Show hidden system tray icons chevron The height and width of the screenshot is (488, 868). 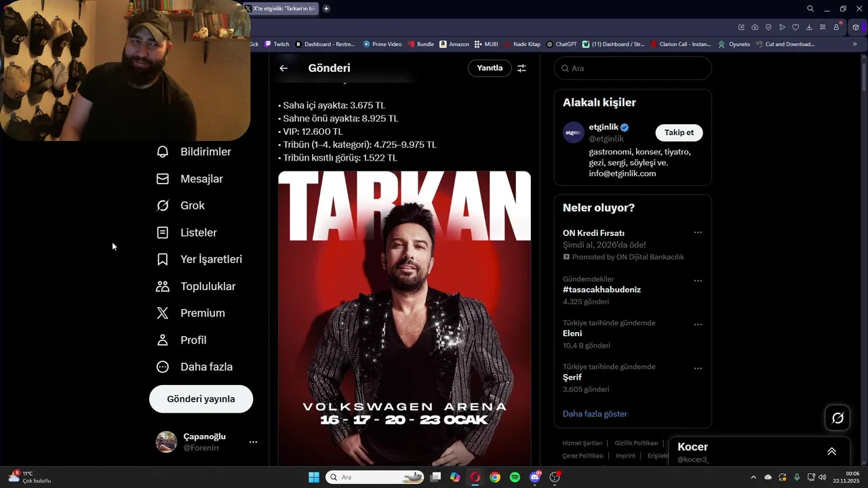tap(753, 477)
